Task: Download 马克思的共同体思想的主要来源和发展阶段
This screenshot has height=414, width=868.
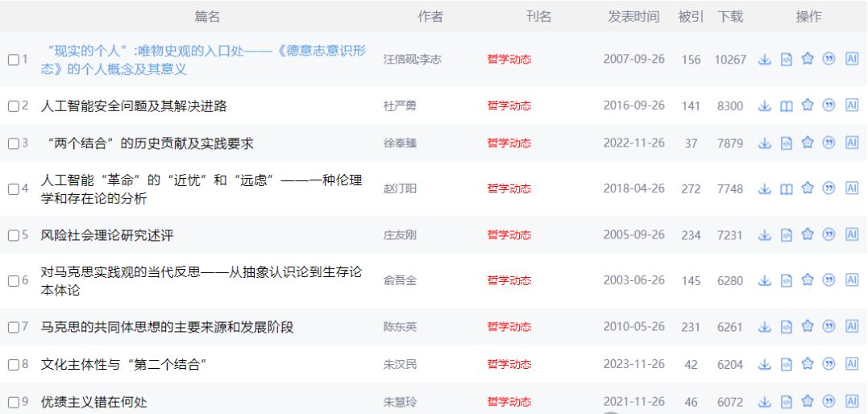Action: (765, 327)
